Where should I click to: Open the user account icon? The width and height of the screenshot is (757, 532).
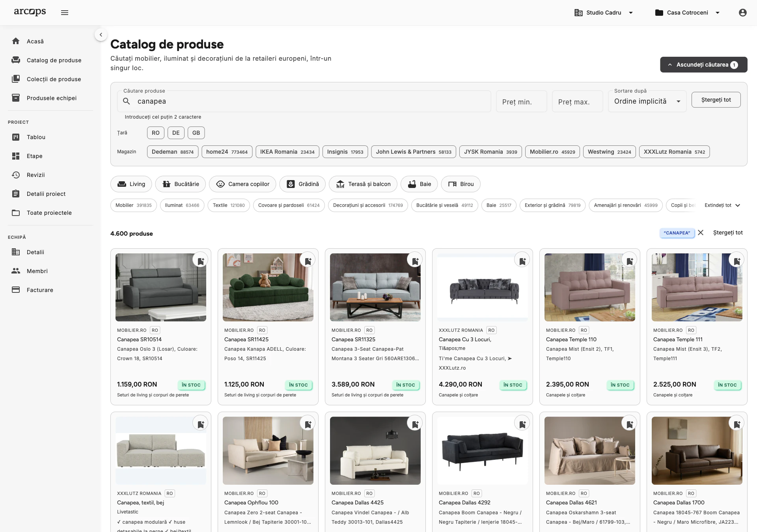tap(743, 13)
